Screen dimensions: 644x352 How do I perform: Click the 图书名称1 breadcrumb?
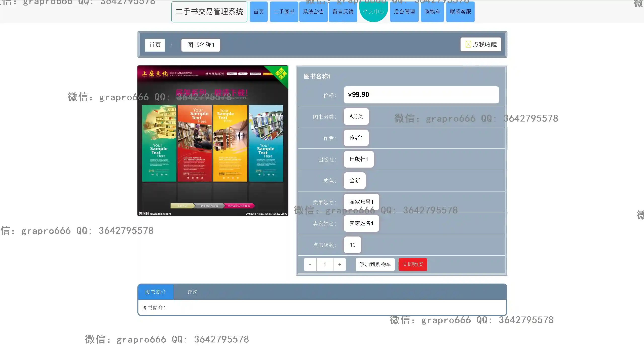pos(201,45)
